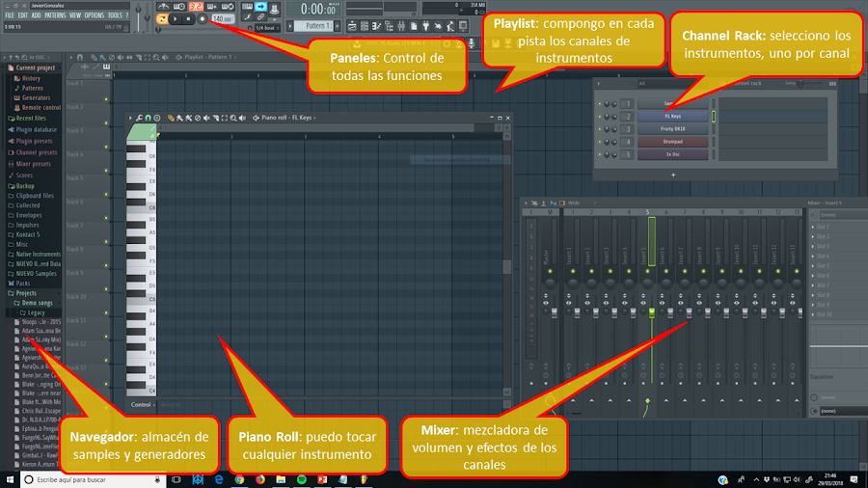Select the 3x Osc channel button

[x=672, y=154]
